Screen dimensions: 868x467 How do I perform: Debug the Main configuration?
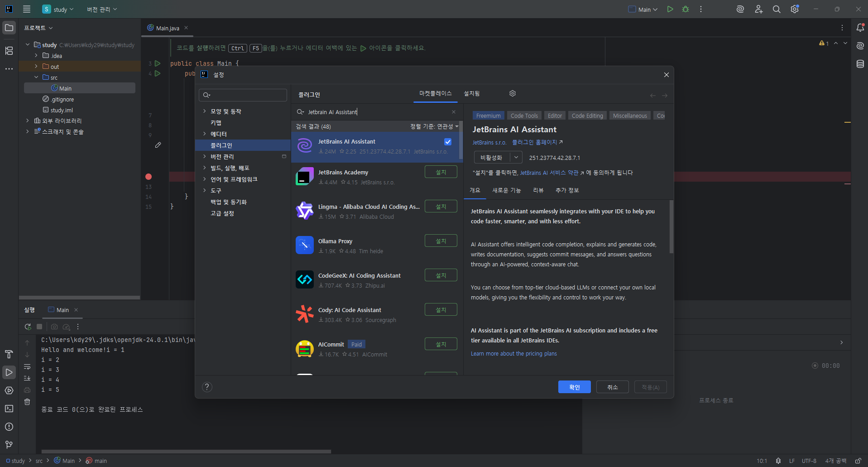(686, 9)
